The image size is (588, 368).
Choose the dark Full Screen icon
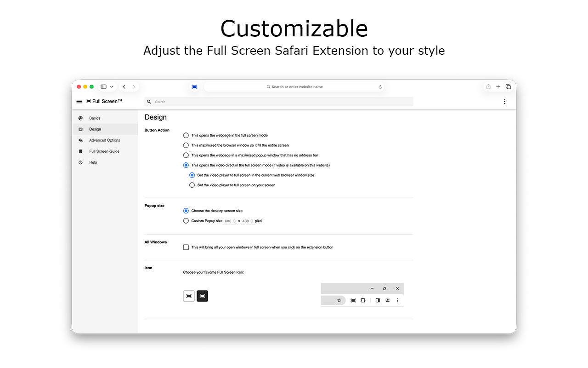pyautogui.click(x=203, y=296)
